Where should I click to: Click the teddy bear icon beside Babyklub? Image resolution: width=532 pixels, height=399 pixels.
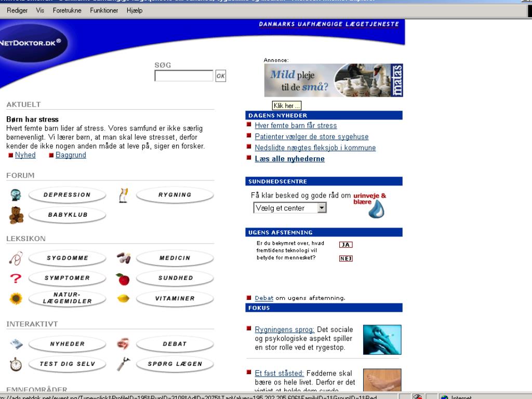click(x=16, y=215)
